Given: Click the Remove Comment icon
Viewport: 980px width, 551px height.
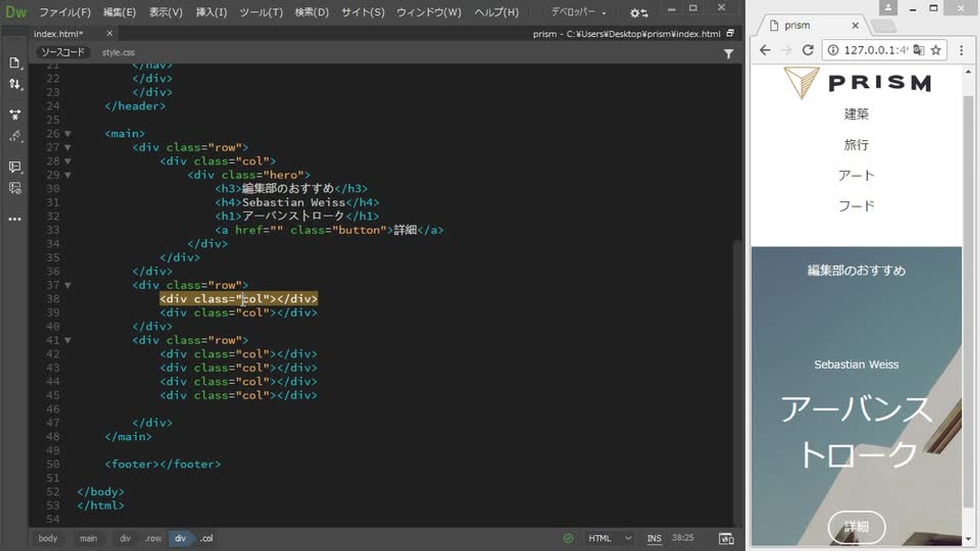Looking at the screenshot, I should 15,188.
